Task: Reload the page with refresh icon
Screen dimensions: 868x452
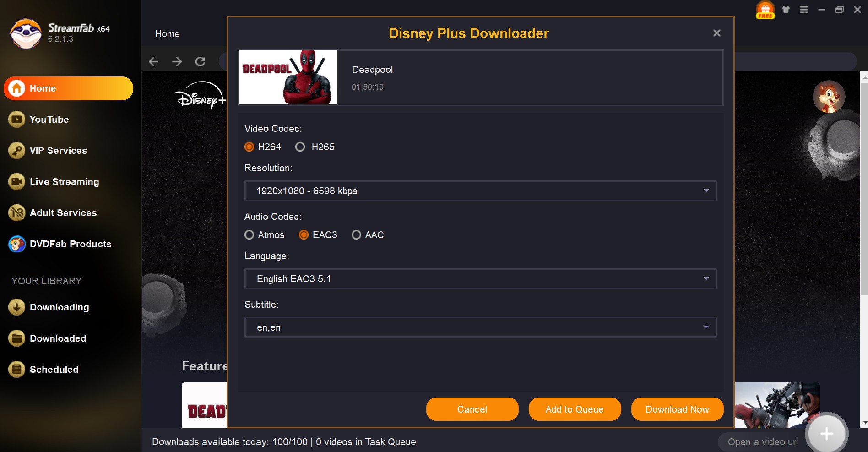Action: (200, 61)
